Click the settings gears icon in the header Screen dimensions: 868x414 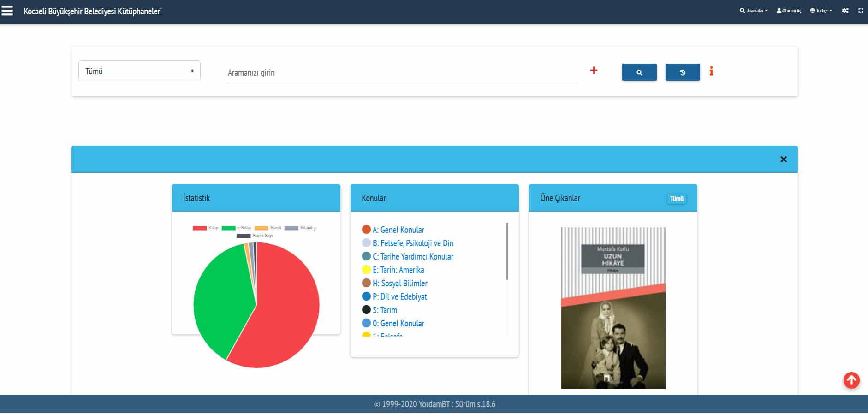point(845,11)
